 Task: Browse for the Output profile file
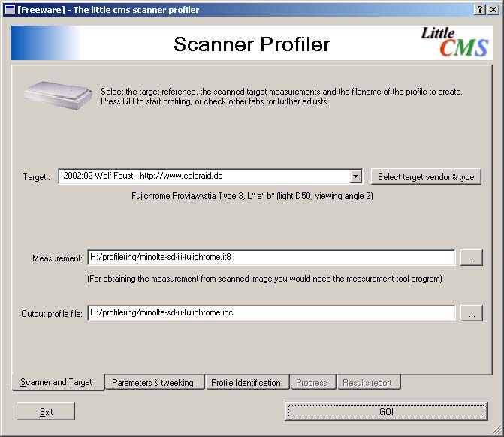point(471,313)
